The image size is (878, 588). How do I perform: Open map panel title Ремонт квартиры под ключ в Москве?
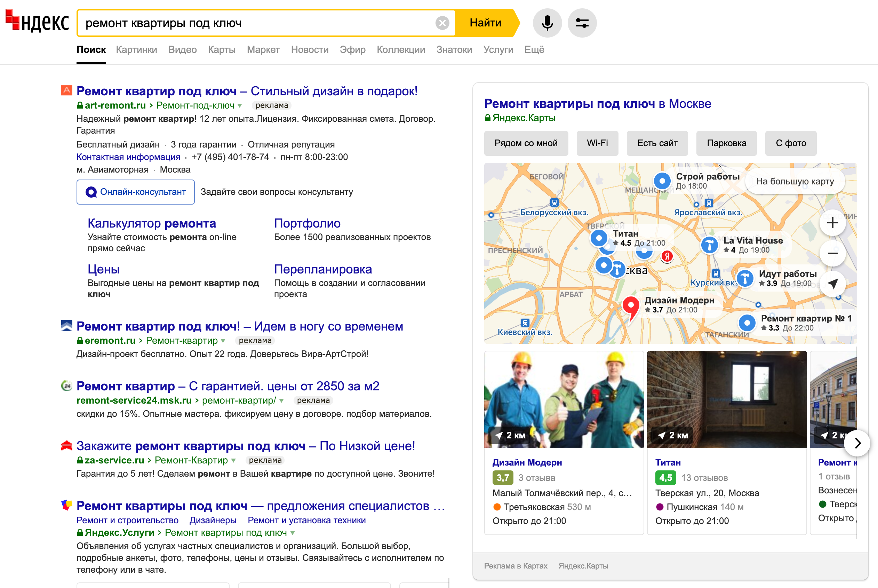[x=598, y=103]
